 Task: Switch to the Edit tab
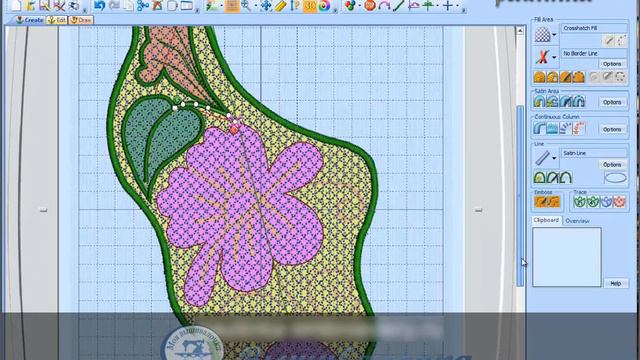pyautogui.click(x=56, y=20)
